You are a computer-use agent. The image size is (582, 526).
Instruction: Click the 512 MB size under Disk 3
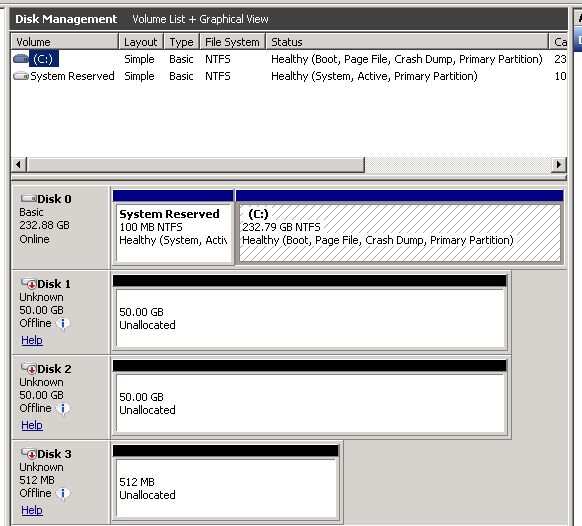[37, 480]
